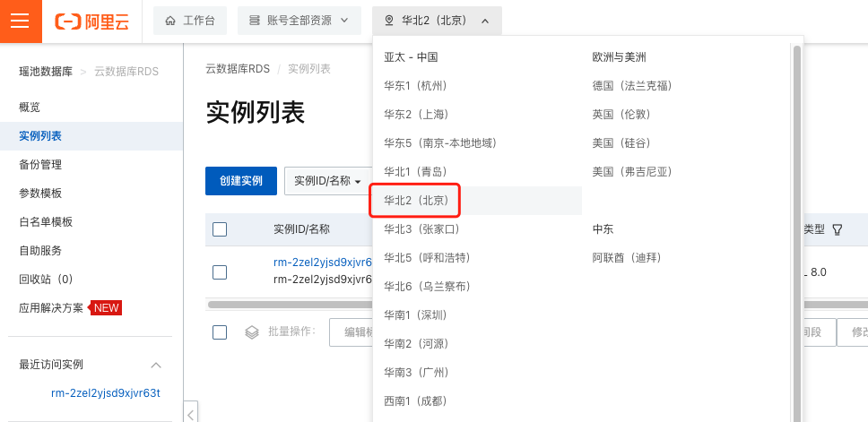This screenshot has width=868, height=422.
Task: Select region 华北2（北京）in the list
Action: pos(477,200)
